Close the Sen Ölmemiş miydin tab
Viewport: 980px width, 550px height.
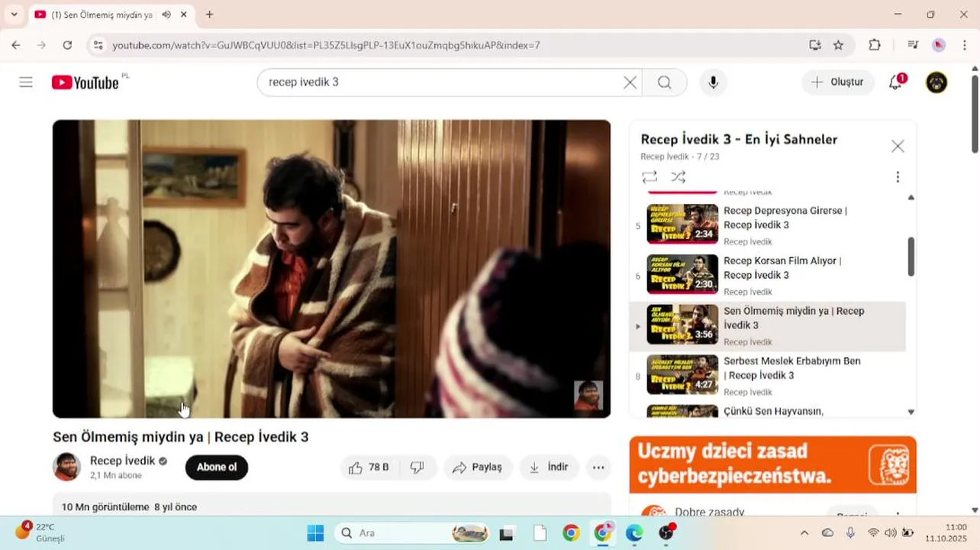[184, 15]
